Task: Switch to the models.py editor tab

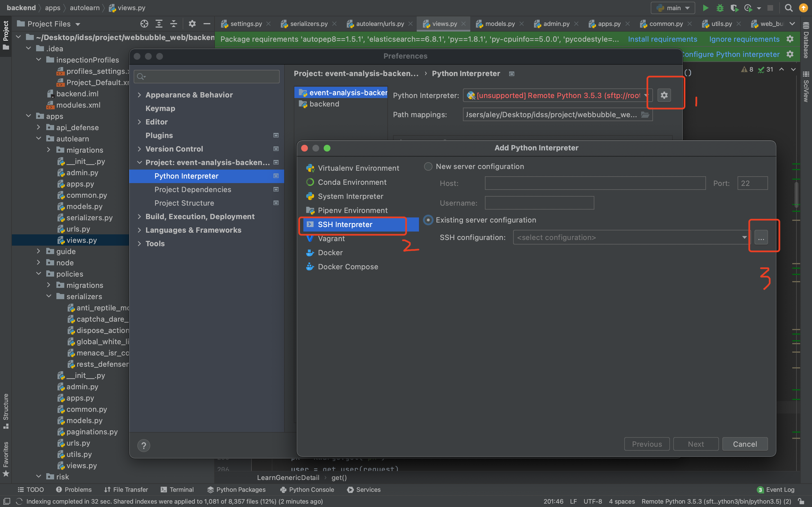Action: tap(499, 24)
